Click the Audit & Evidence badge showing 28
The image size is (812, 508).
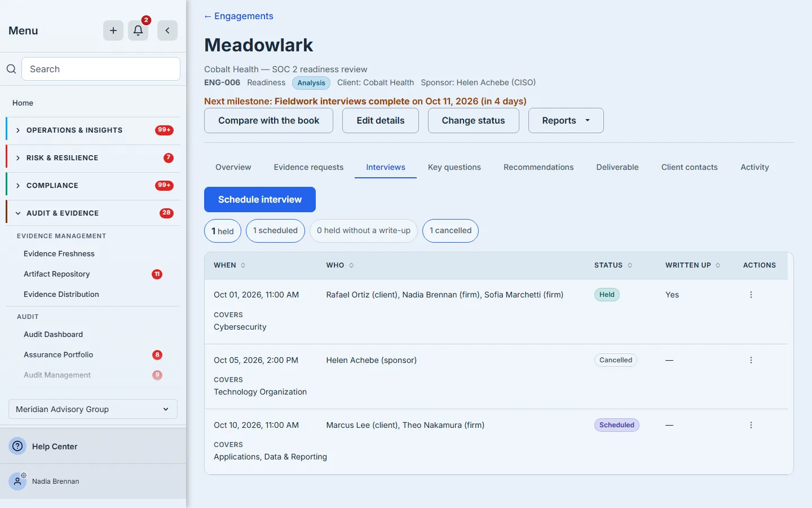pyautogui.click(x=166, y=213)
